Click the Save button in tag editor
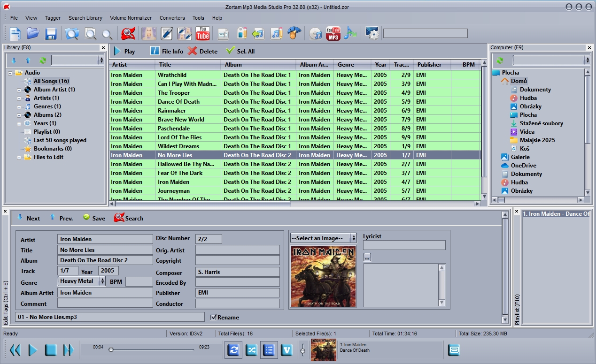Image resolution: width=596 pixels, height=364 pixels. [94, 218]
